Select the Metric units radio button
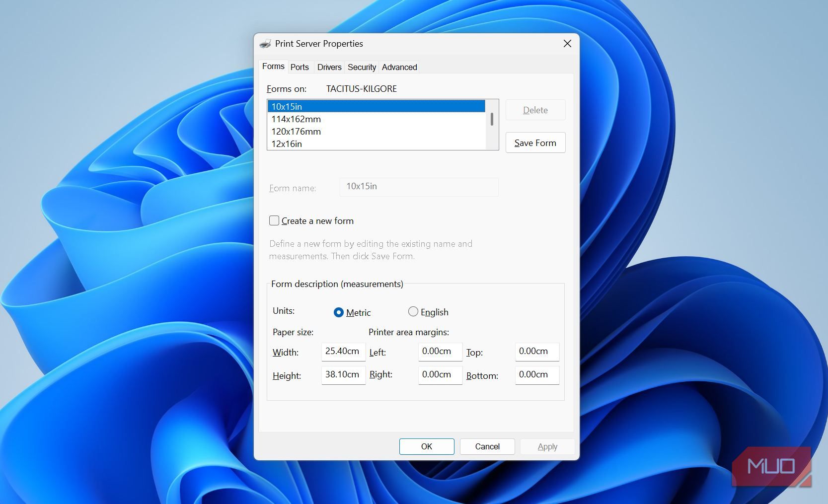Viewport: 828px width, 504px height. [339, 312]
